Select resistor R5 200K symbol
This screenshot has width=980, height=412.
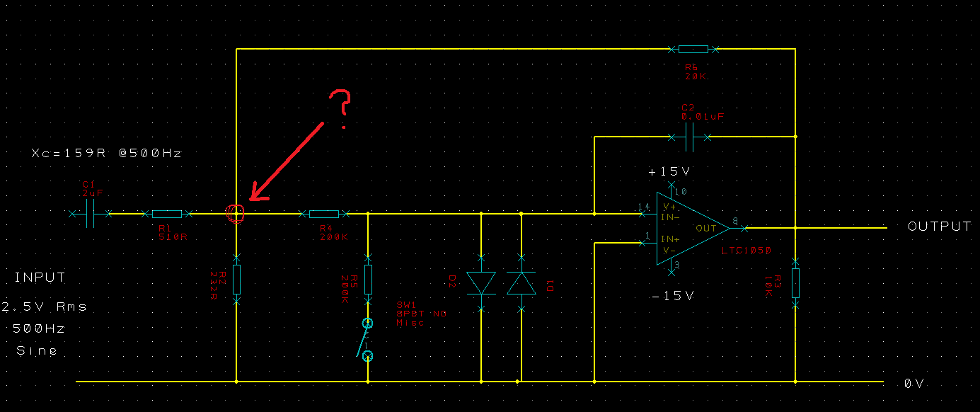click(x=368, y=280)
